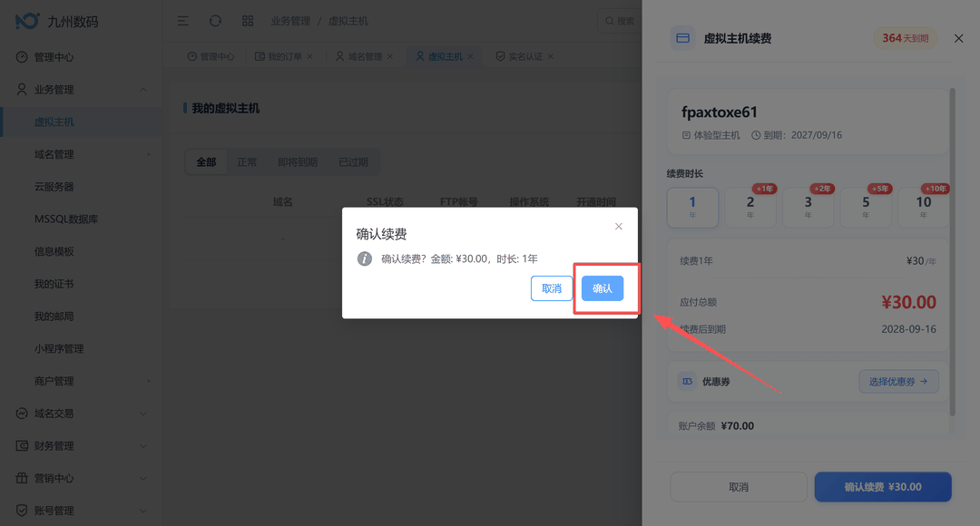Expand 营销中心 sidebar section
The image size is (980, 526).
81,479
